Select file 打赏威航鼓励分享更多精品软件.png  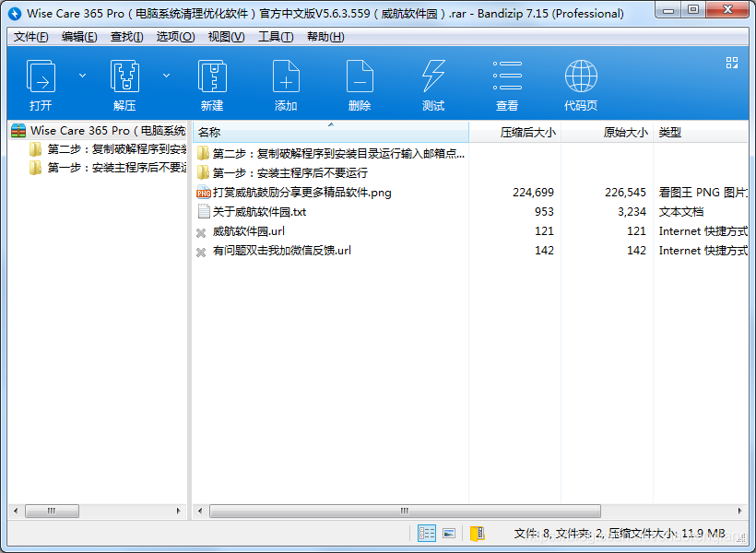coord(294,193)
